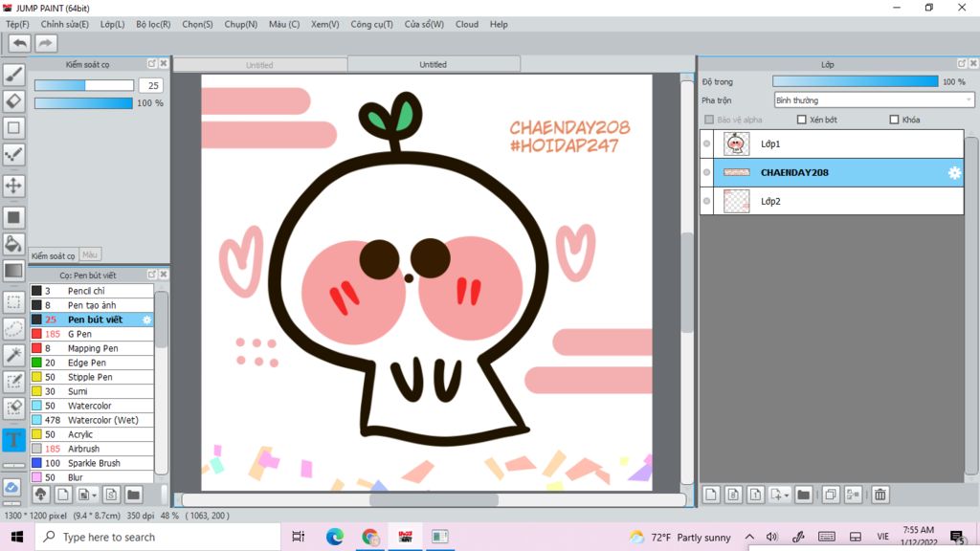Click the brush opacity slider
Viewport: 980px width, 551px height.
click(x=84, y=103)
